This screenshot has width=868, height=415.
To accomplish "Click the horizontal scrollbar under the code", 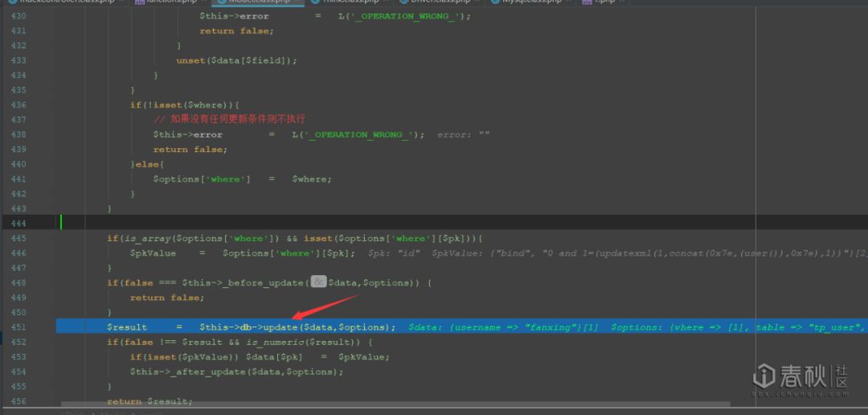I will click(395, 405).
